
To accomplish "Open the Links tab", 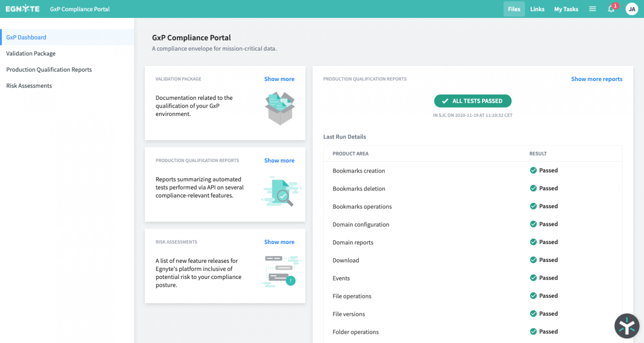I will coord(537,9).
